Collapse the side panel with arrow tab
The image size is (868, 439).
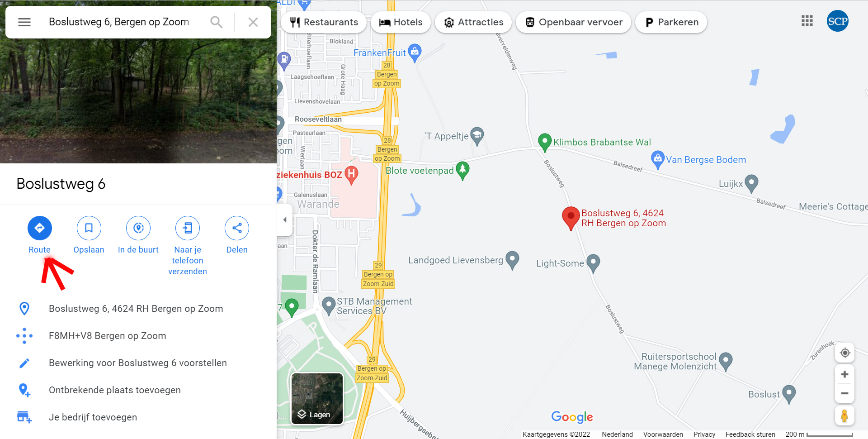(x=285, y=220)
